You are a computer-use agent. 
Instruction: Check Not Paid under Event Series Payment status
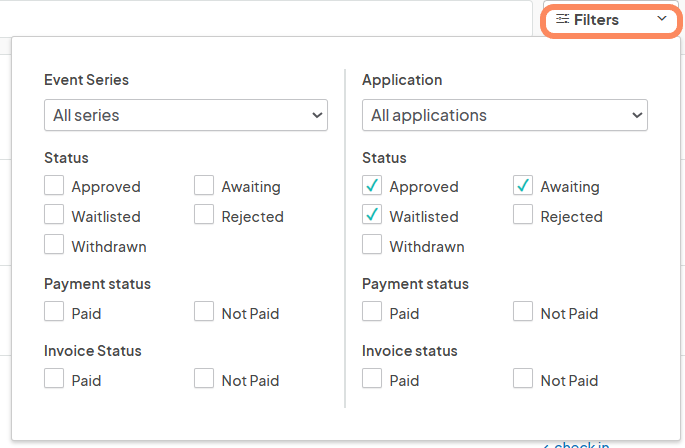click(204, 311)
